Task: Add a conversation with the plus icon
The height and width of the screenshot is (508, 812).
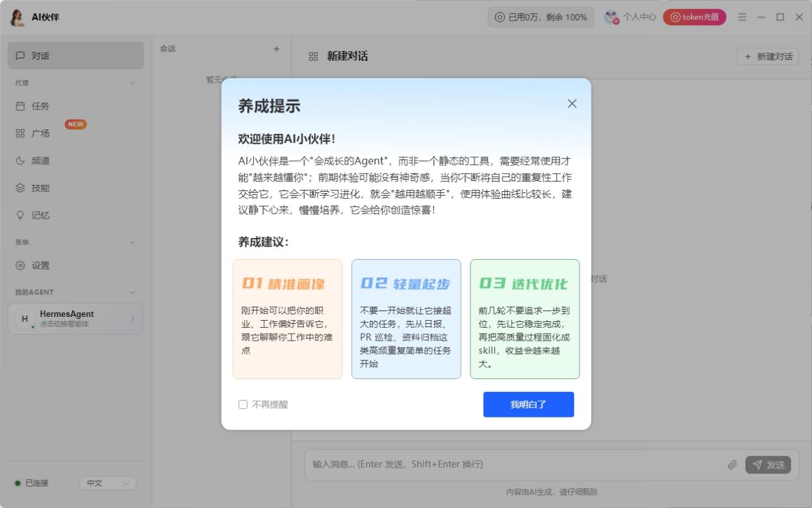Action: pos(276,49)
